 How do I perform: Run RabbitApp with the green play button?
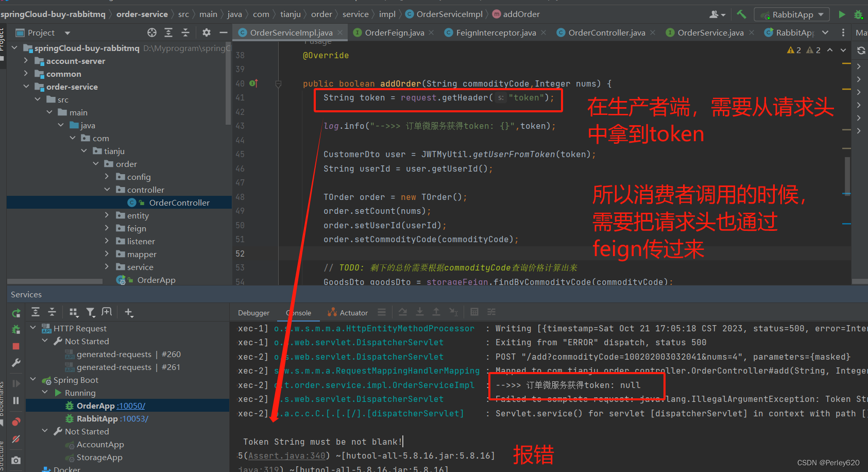coord(842,14)
